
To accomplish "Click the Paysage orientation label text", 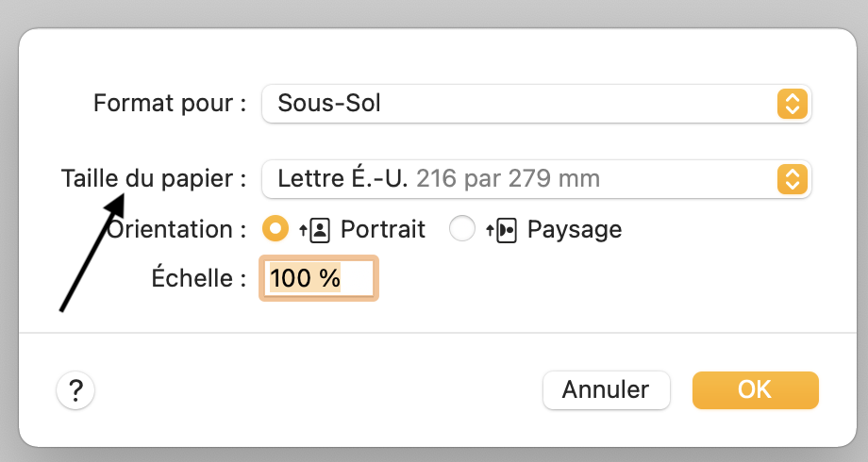I will pos(574,229).
